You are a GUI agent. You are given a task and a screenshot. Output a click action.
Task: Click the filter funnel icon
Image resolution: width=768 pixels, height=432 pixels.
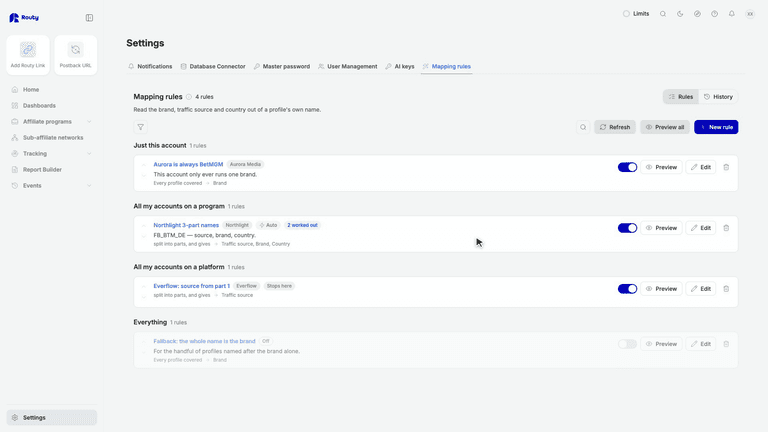(x=141, y=127)
